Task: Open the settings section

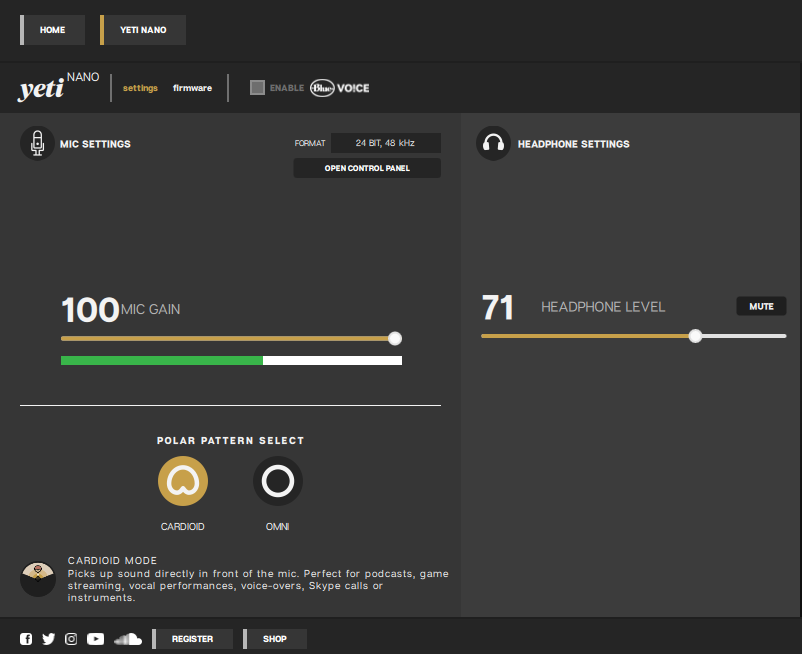Action: coord(140,88)
